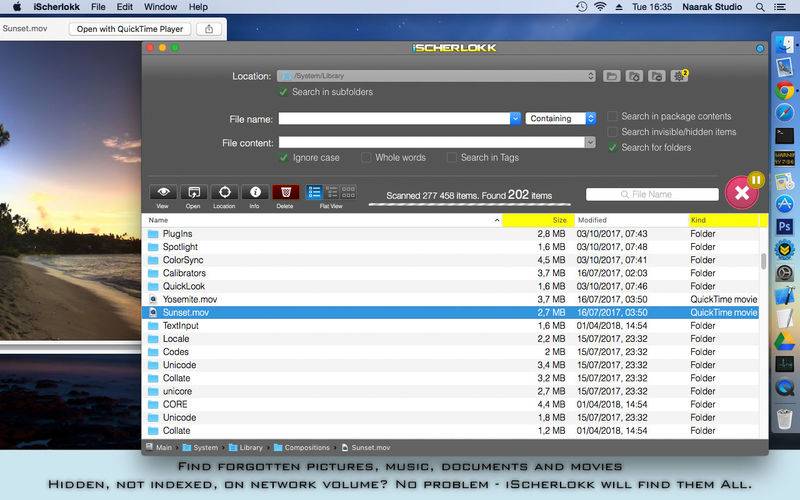Sort by Size column header
Screen dimensions: 800x500
[x=538, y=220]
